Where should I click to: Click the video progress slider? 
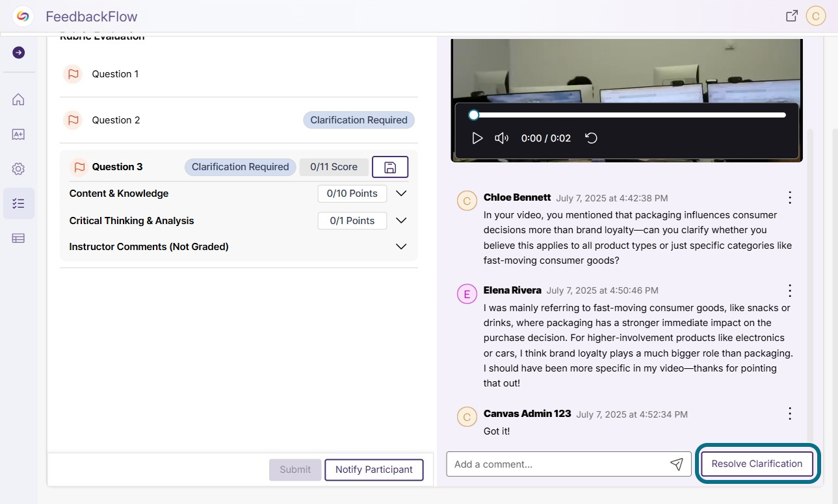click(x=629, y=115)
